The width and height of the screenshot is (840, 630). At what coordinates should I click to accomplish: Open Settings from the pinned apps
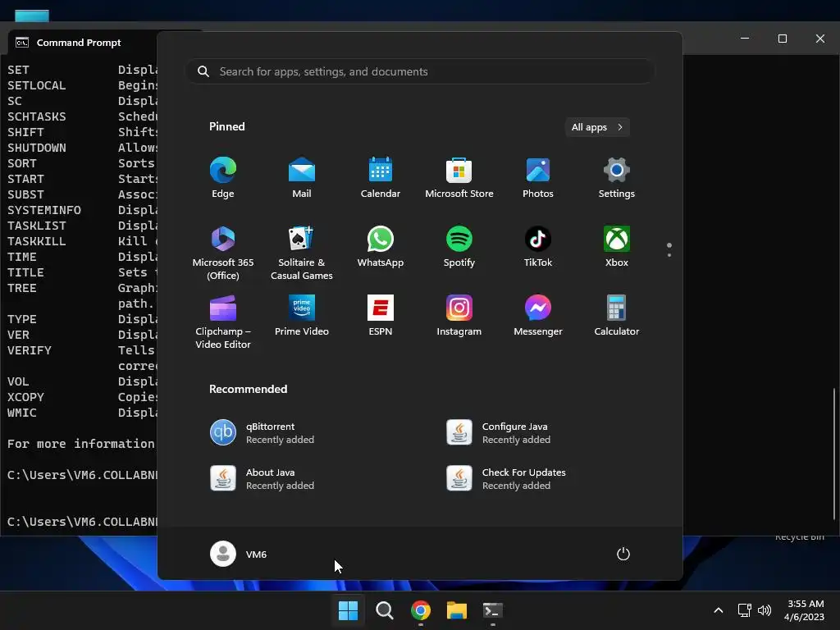click(617, 178)
